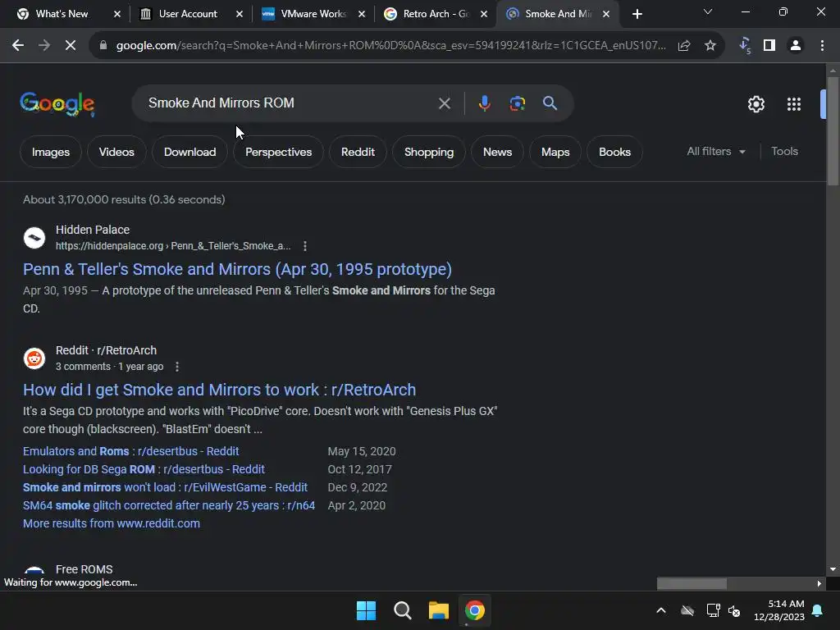Open the taskbar clock and date
This screenshot has height=630, width=840.
click(x=779, y=610)
